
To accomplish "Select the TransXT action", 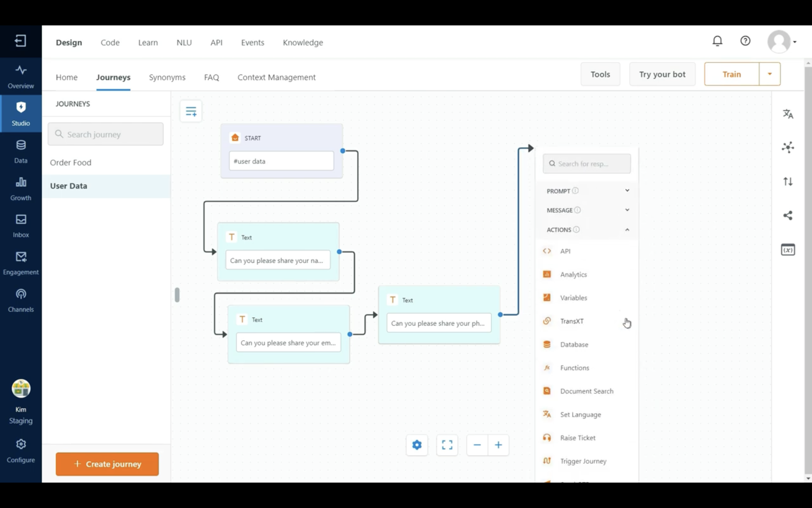I will [586, 321].
